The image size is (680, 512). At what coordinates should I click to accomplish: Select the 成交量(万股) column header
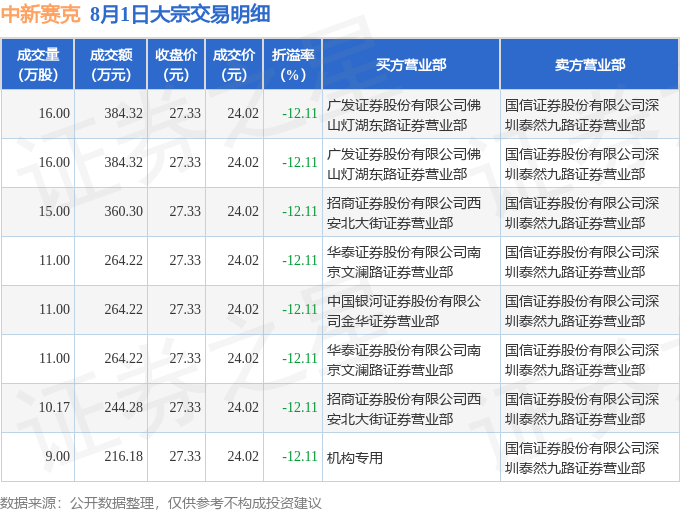[38, 65]
